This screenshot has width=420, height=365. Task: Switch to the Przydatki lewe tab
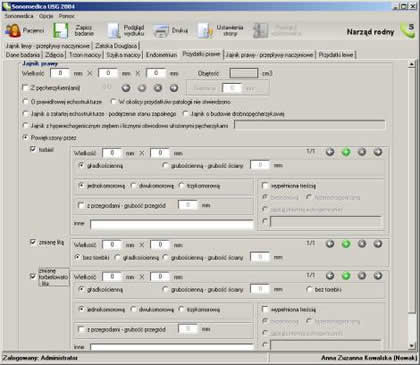[x=336, y=55]
